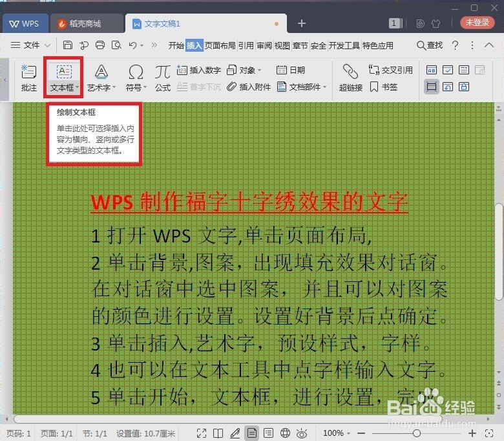
Task: Click the full-screen icon in status bar
Action: point(202,433)
